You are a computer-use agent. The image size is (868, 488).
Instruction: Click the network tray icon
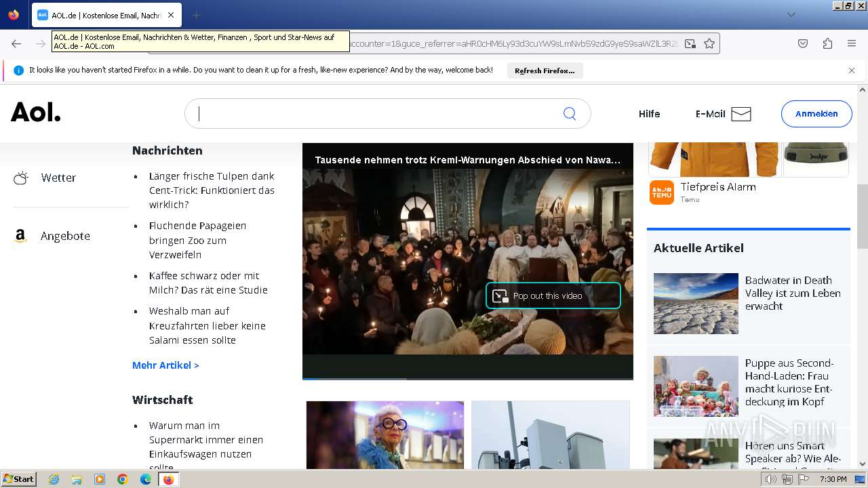(787, 479)
